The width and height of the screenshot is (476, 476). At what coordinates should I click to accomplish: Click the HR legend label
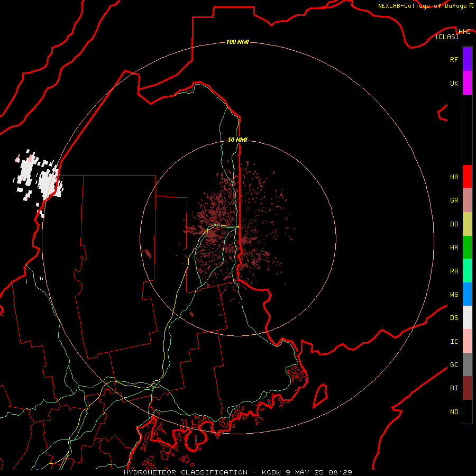(x=454, y=248)
